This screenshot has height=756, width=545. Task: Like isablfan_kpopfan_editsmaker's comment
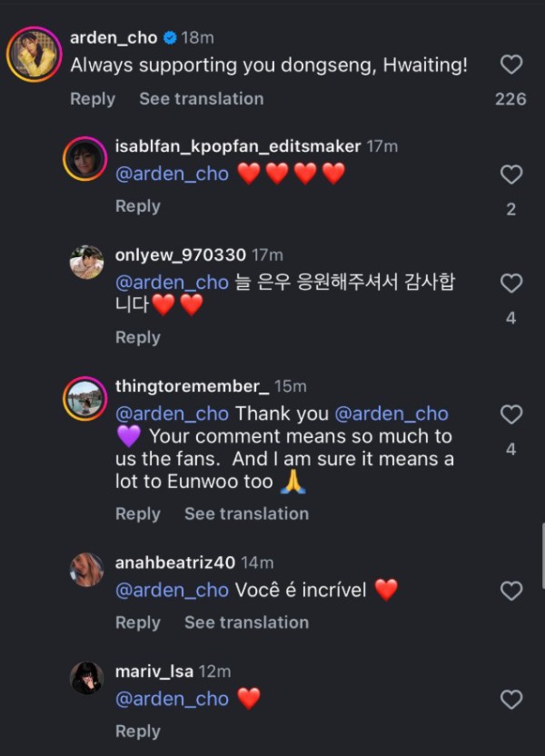pos(511,174)
